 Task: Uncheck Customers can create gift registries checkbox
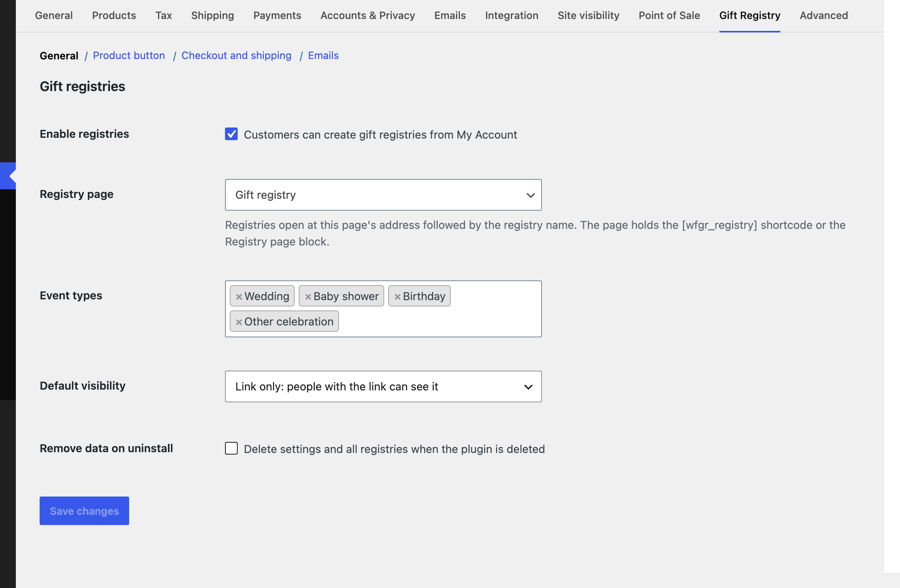click(231, 134)
